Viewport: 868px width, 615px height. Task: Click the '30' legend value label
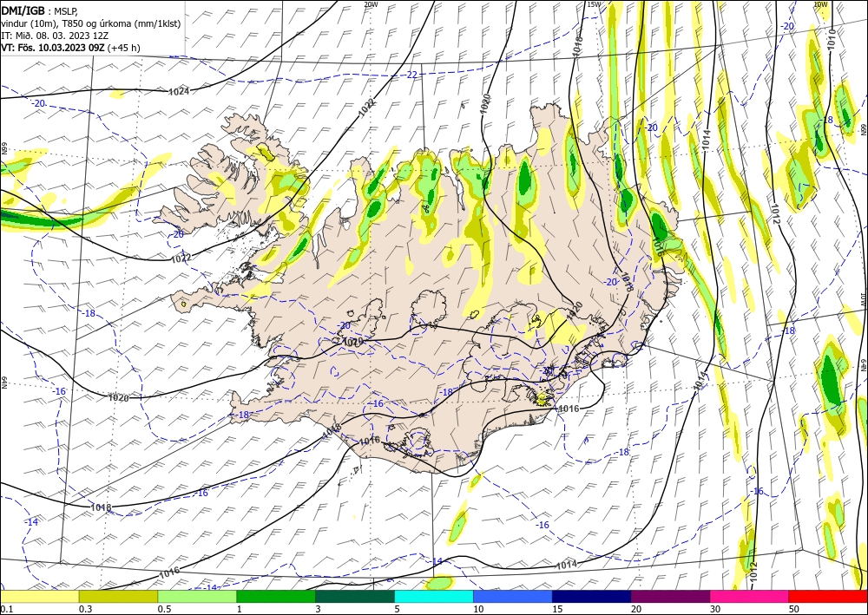[x=714, y=609]
